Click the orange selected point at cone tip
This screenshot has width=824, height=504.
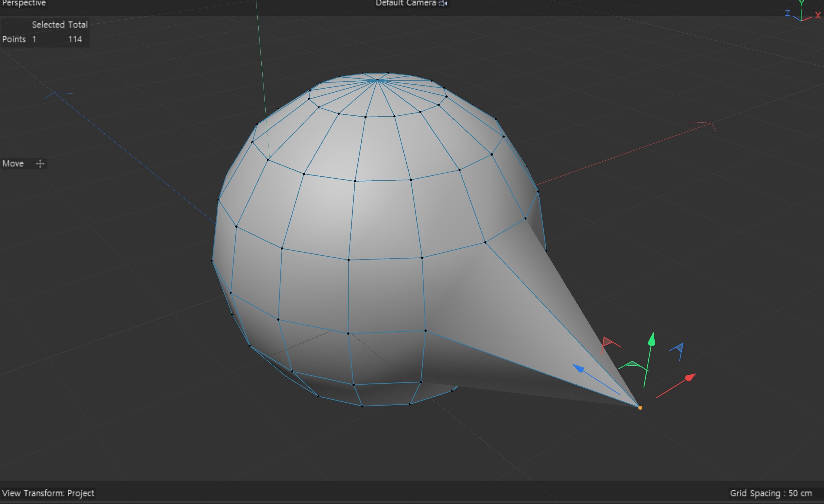pos(640,408)
